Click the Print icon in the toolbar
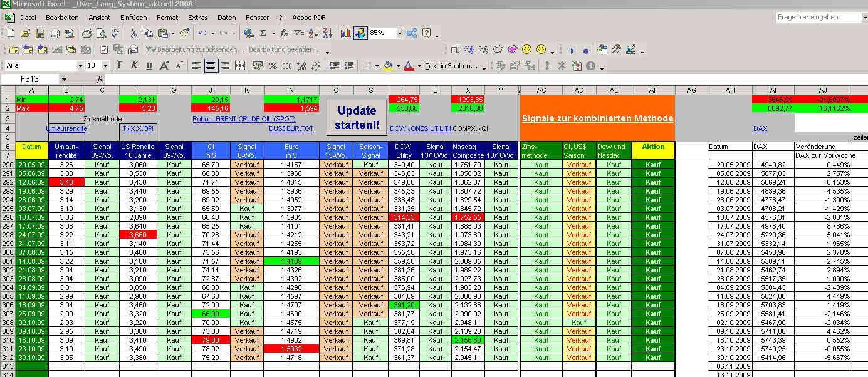The width and height of the screenshot is (868, 377). [86, 33]
